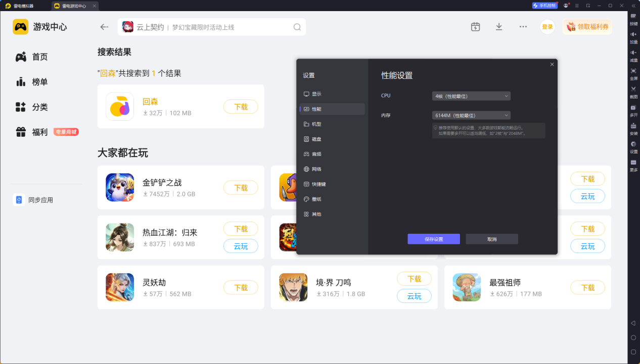Close the 雷电游戏中心 tab
The width and height of the screenshot is (640, 364).
(x=95, y=6)
